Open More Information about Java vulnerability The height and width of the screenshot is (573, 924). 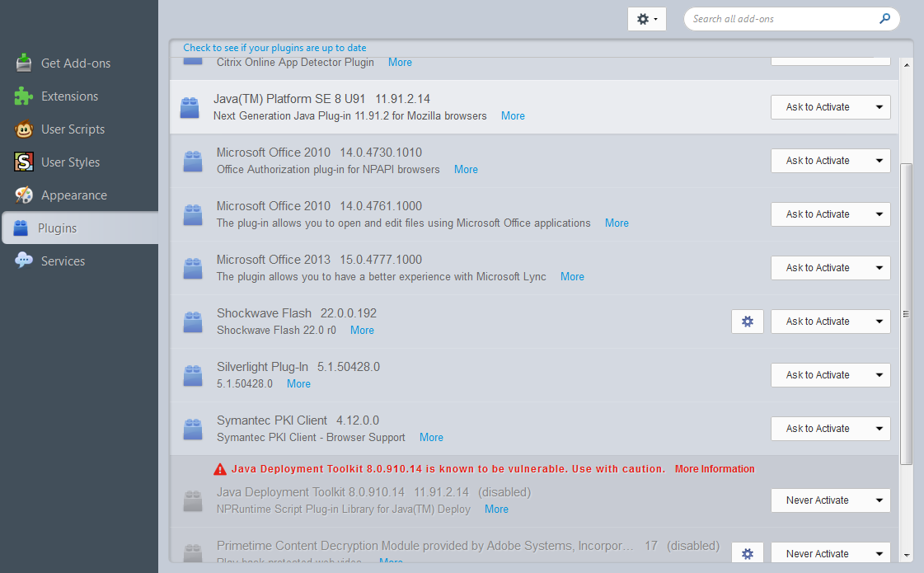pyautogui.click(x=714, y=469)
